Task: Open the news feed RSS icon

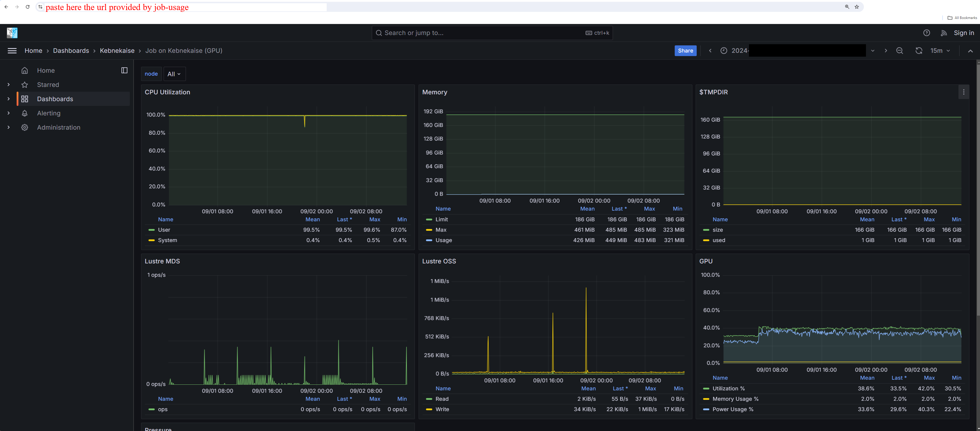Action: (944, 33)
